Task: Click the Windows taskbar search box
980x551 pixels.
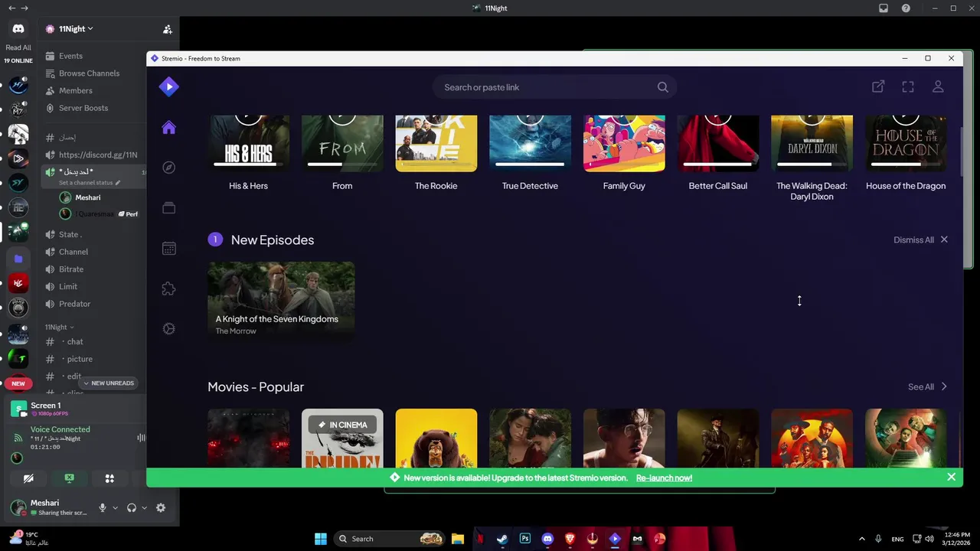Action: click(x=390, y=539)
